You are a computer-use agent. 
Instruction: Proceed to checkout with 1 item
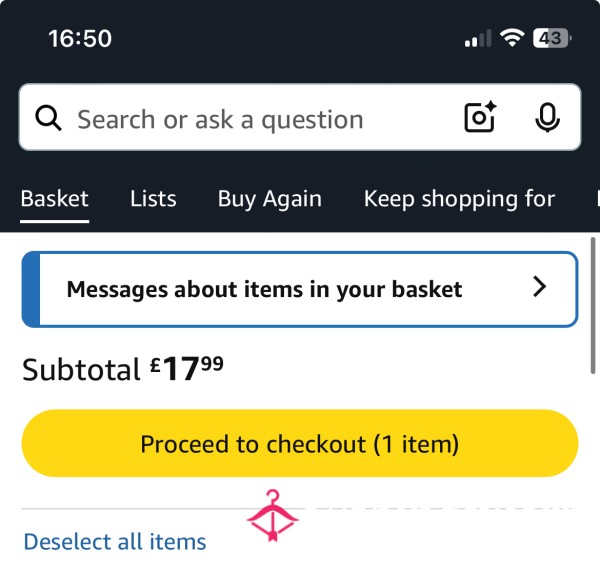pos(300,443)
